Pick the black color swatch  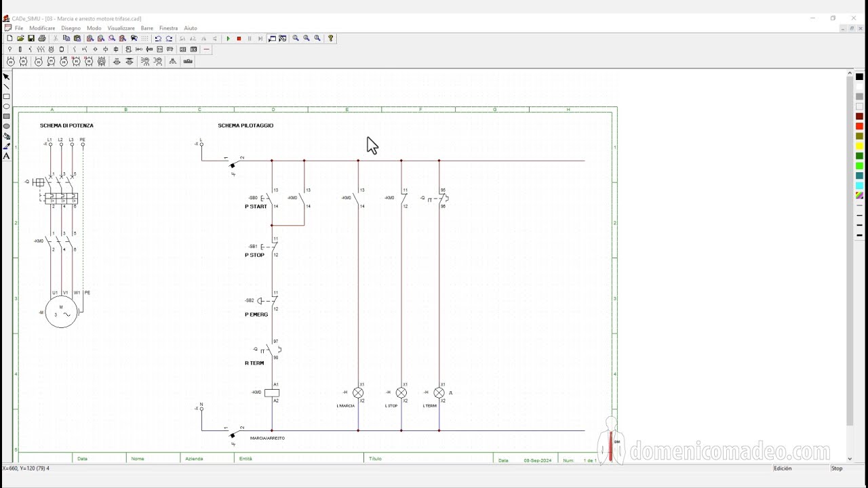tap(859, 77)
